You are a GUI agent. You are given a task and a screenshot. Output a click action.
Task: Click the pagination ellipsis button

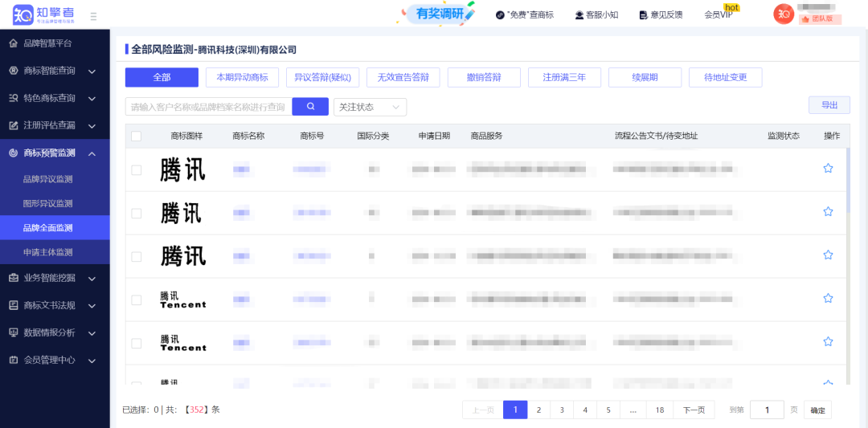coord(633,410)
